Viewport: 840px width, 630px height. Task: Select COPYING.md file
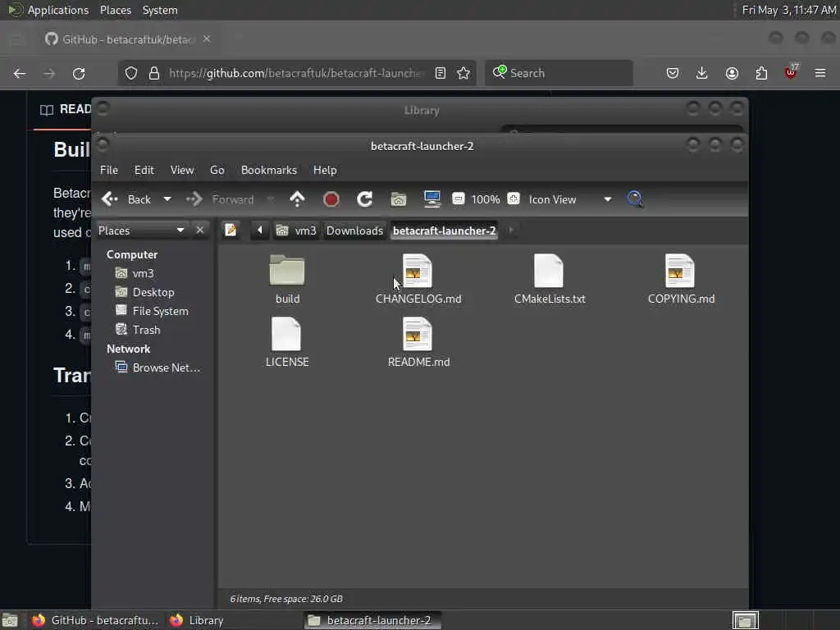click(681, 279)
